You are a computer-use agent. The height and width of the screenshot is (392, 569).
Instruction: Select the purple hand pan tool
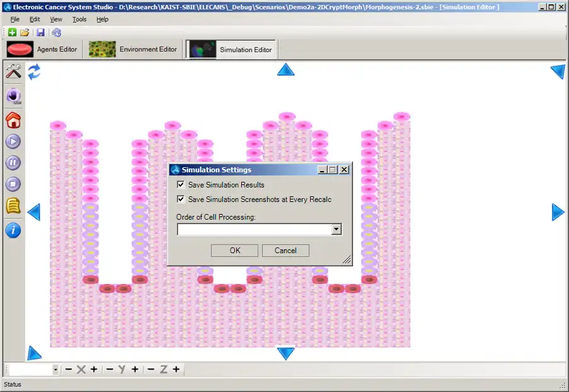point(13,96)
